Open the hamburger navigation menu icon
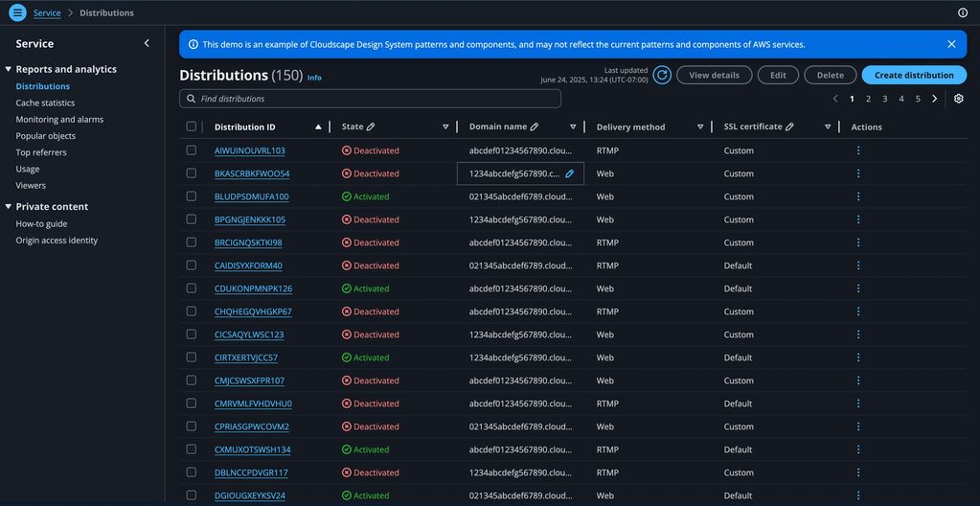 click(x=17, y=12)
